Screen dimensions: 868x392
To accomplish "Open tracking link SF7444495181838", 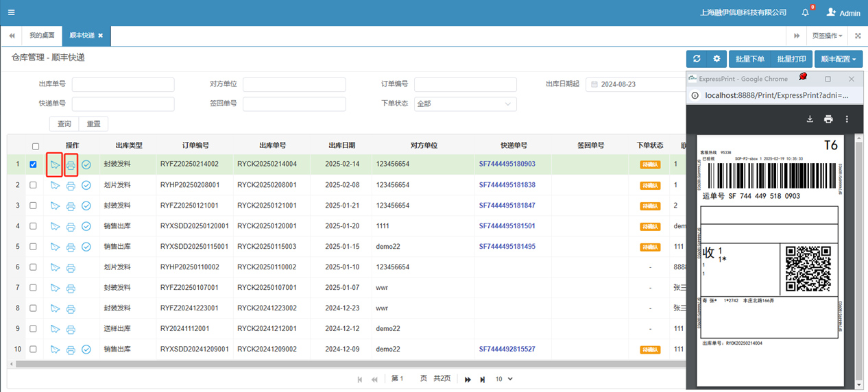I will tap(507, 185).
